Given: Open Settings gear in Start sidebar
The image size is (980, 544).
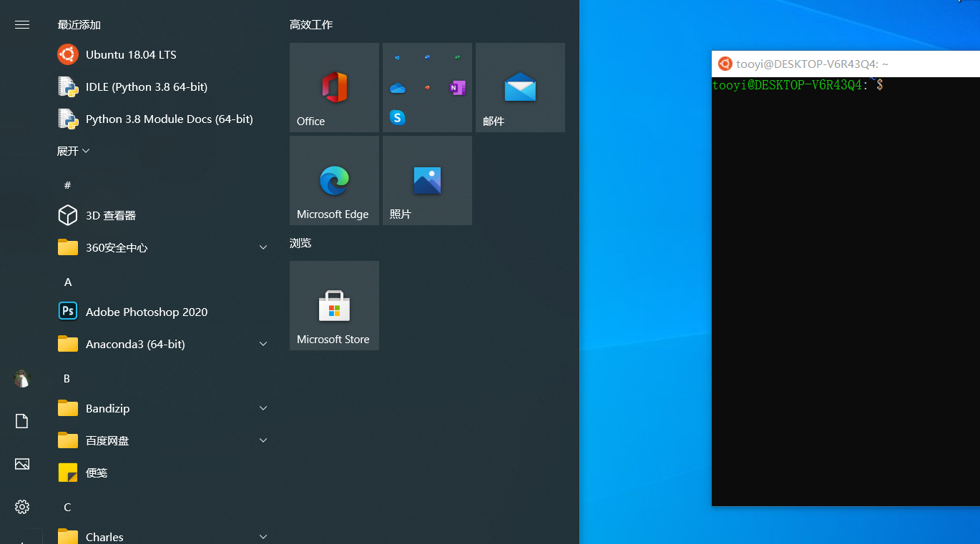Looking at the screenshot, I should (21, 506).
